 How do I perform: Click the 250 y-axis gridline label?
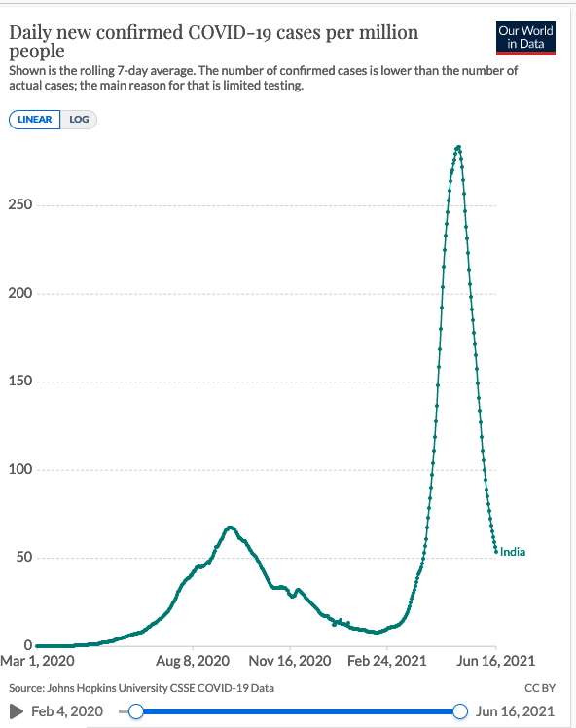[x=20, y=204]
